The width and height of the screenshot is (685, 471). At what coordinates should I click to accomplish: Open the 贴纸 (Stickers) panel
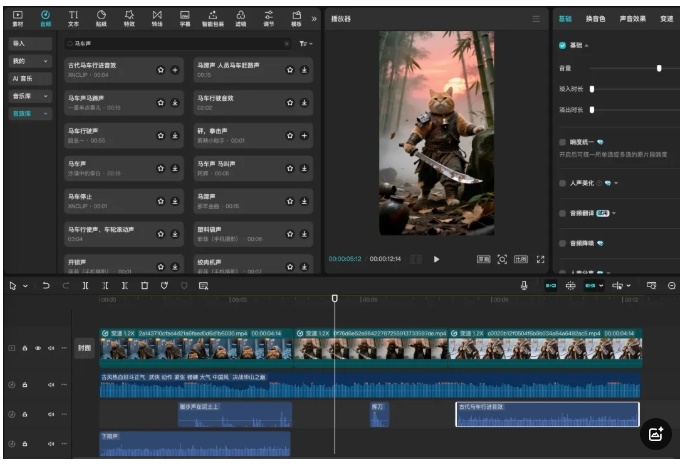coord(101,18)
